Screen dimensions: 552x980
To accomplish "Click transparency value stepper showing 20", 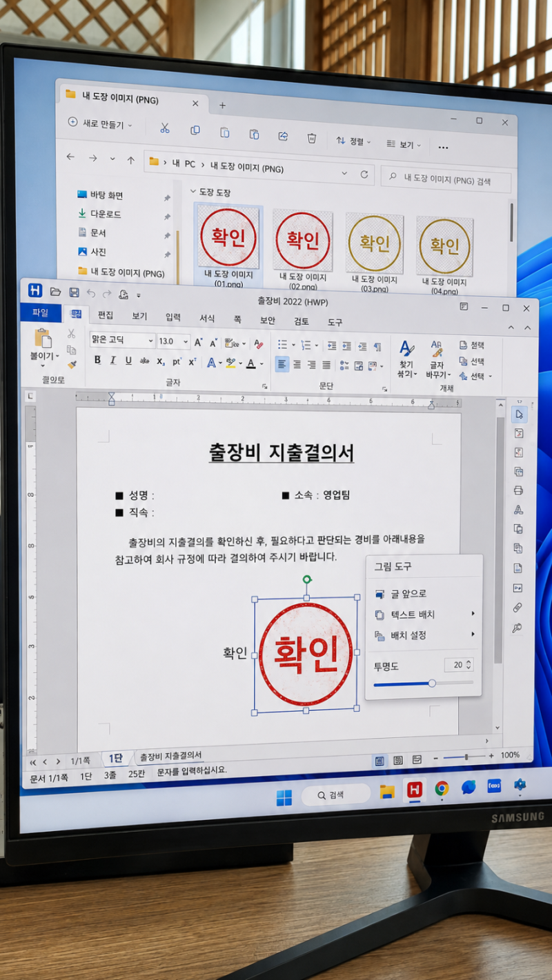I will (459, 665).
